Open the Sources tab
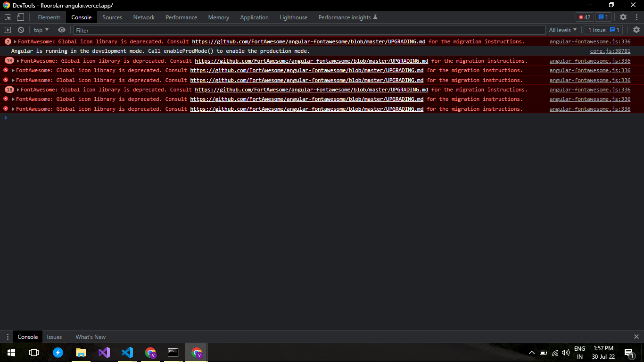 pos(112,17)
